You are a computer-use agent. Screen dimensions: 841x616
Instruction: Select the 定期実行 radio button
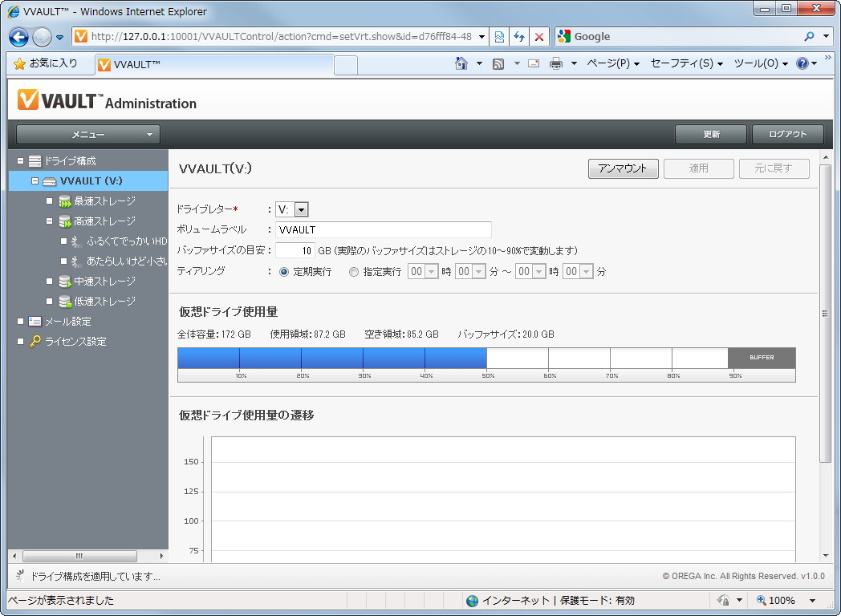click(x=286, y=271)
